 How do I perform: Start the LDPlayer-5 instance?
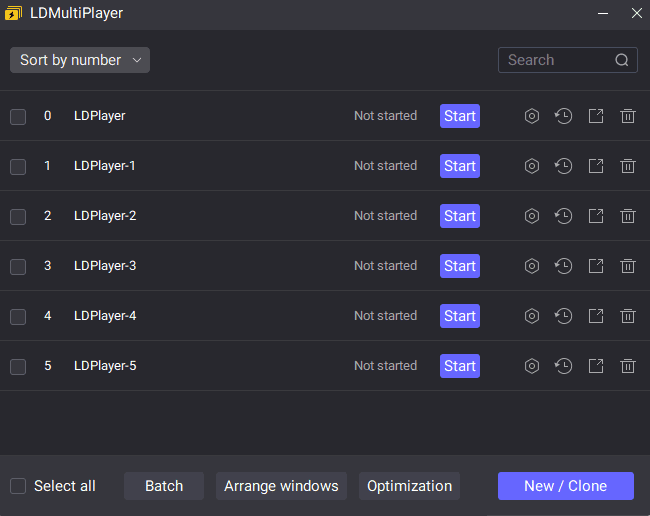coord(460,366)
